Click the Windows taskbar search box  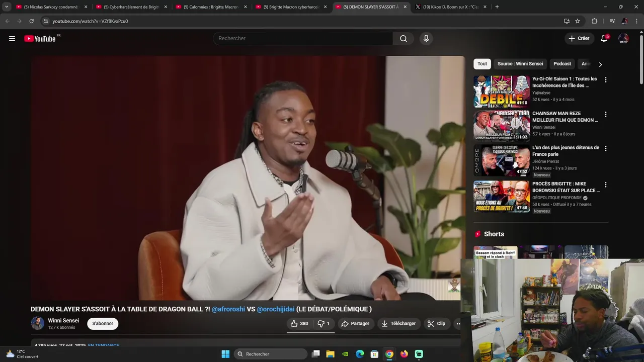point(271,354)
